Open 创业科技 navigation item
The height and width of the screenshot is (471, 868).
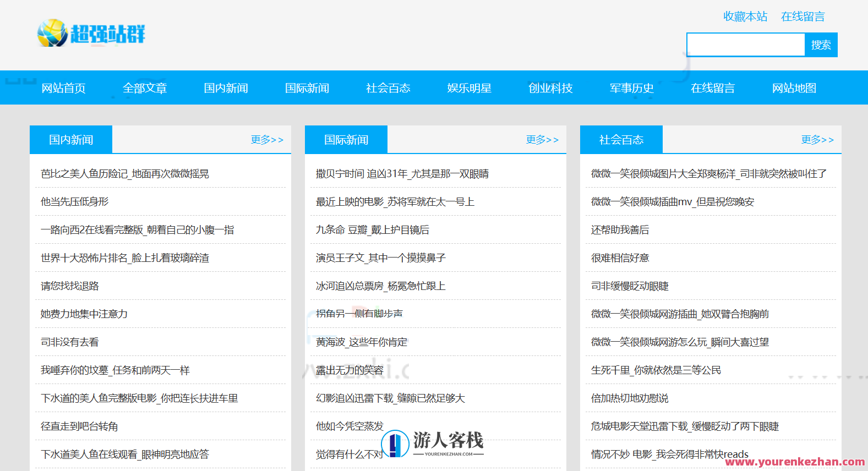tap(551, 88)
